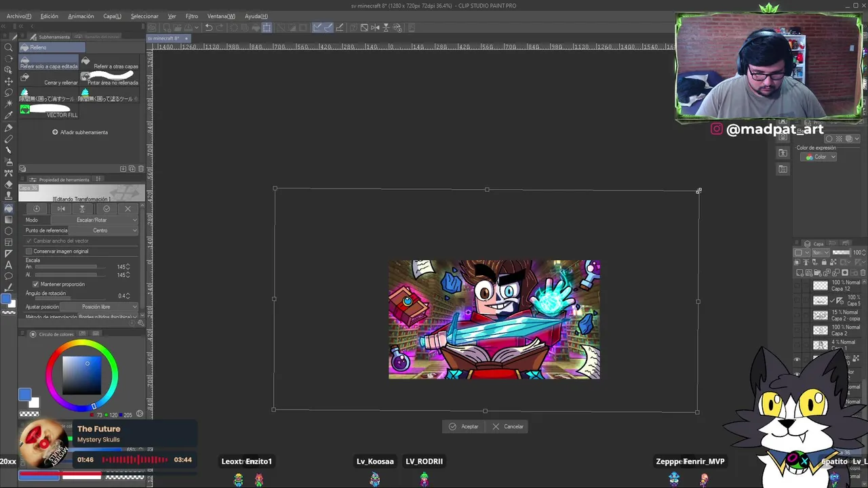
Task: Toggle Conservar imagen original checkbox
Action: [29, 251]
